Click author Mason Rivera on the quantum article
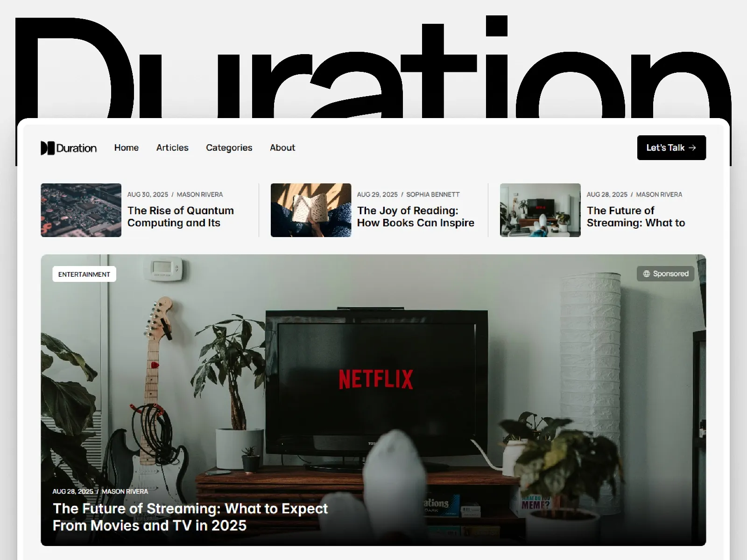The width and height of the screenshot is (747, 560). [x=200, y=194]
